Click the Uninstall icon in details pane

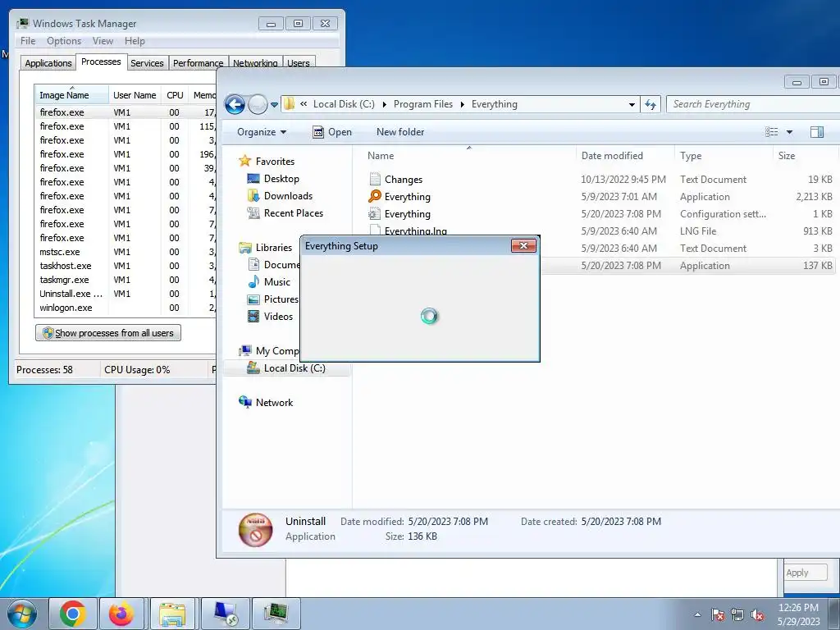[256, 530]
